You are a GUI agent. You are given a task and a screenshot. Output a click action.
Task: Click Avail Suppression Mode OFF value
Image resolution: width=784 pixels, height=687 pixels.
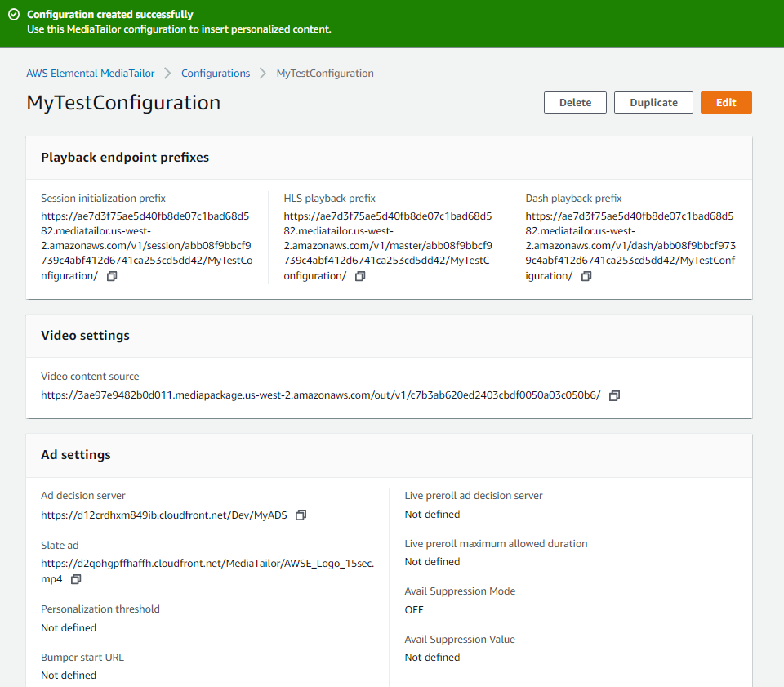pyautogui.click(x=414, y=610)
